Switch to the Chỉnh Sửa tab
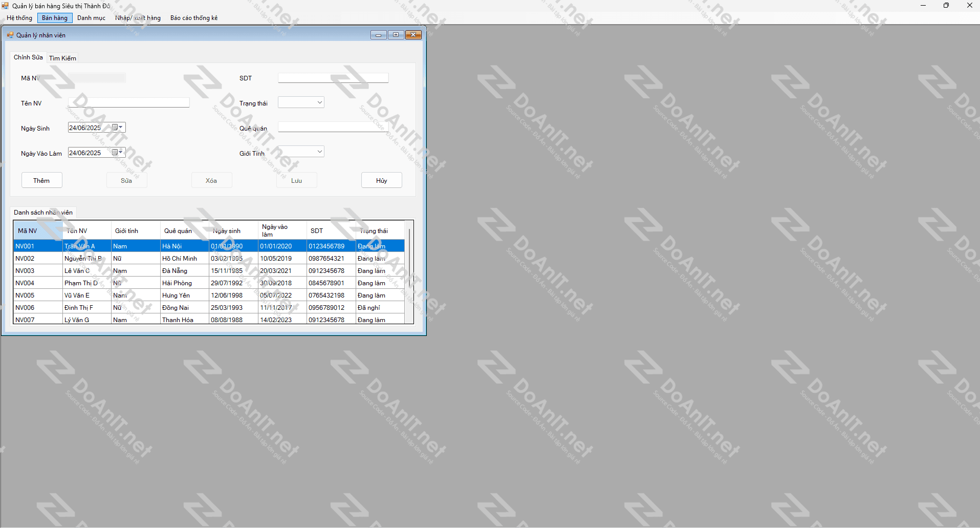 point(28,57)
